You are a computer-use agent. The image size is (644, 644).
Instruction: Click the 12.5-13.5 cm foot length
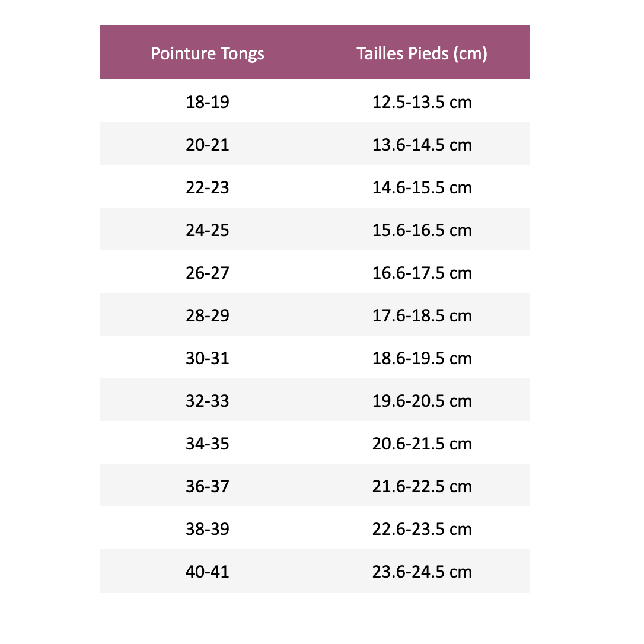coord(422,102)
